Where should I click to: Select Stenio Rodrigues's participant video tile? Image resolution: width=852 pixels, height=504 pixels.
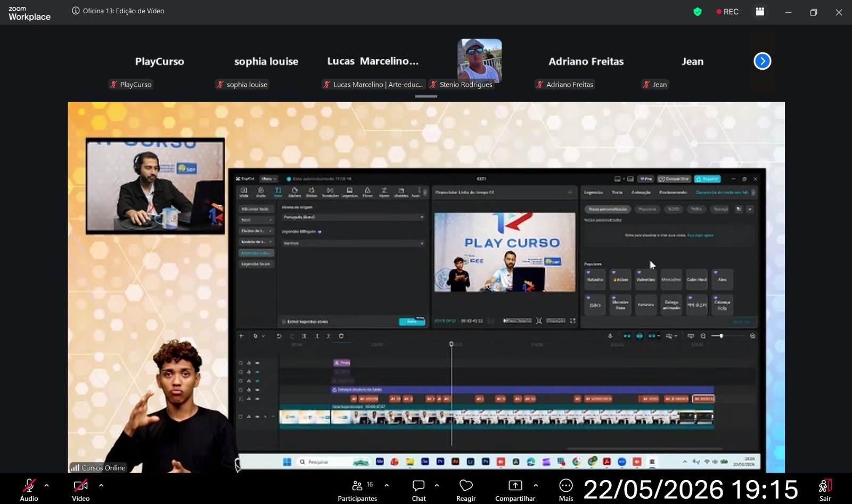[479, 61]
